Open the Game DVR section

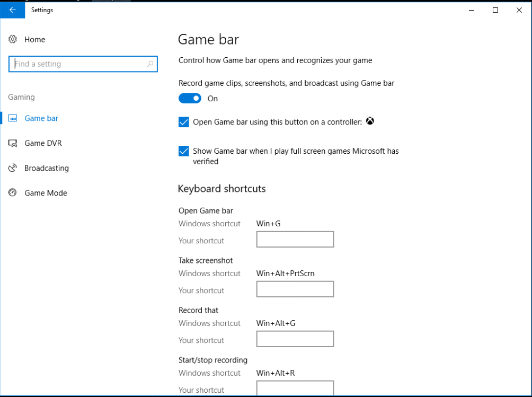coord(43,143)
